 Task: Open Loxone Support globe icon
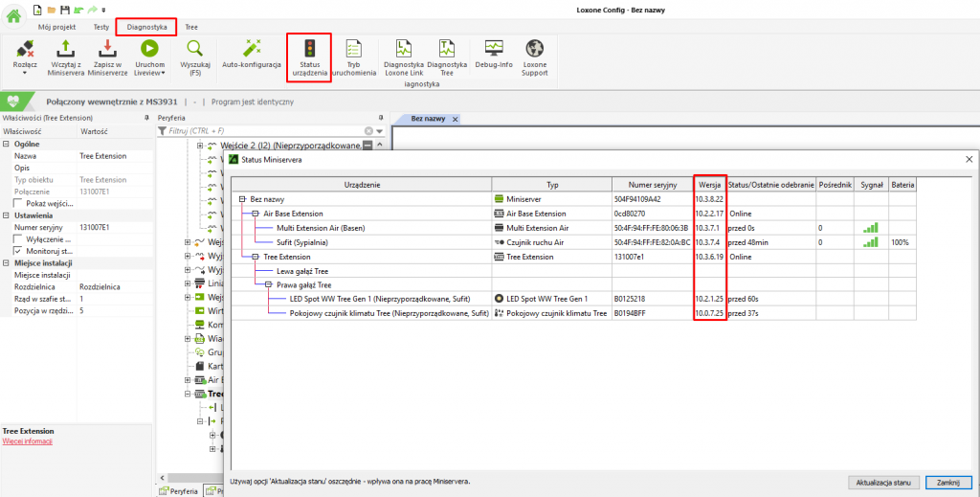coord(535,48)
